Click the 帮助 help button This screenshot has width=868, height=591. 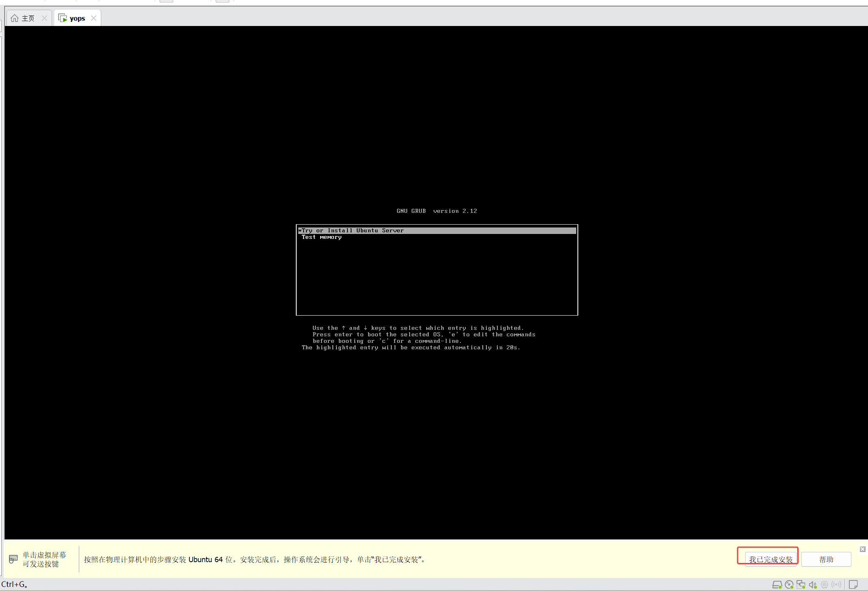pos(826,559)
